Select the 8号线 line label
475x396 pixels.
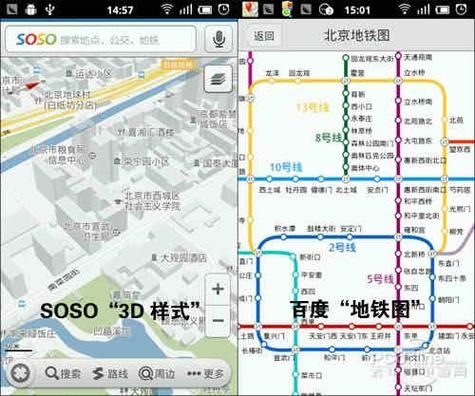(x=329, y=137)
